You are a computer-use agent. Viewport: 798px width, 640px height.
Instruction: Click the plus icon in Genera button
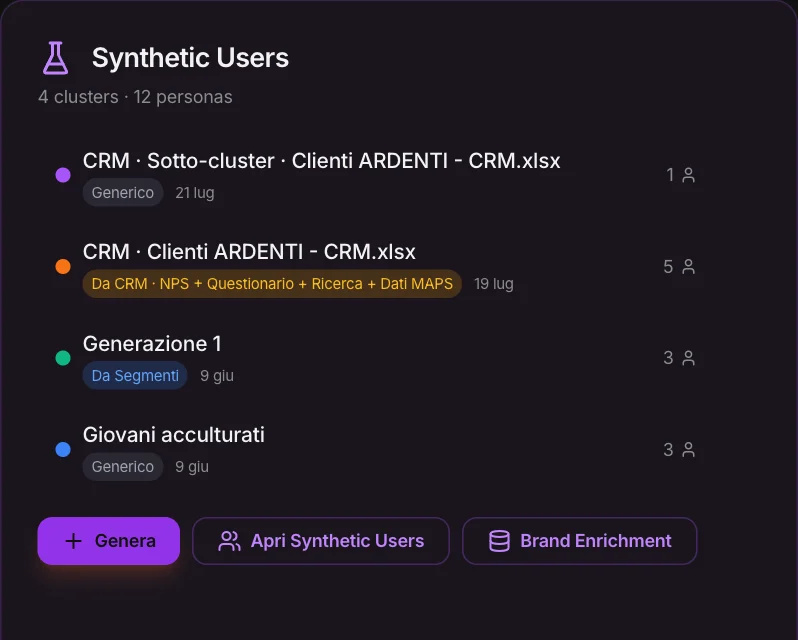74,541
